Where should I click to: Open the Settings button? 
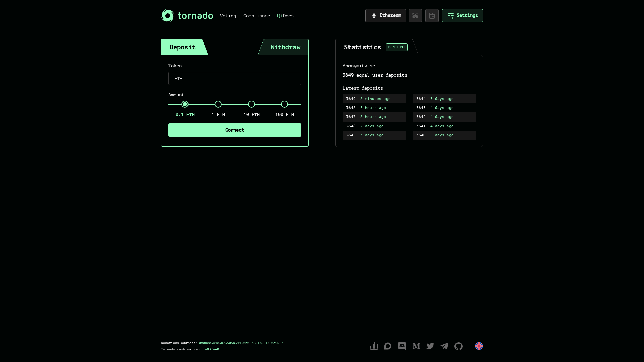coord(463,16)
